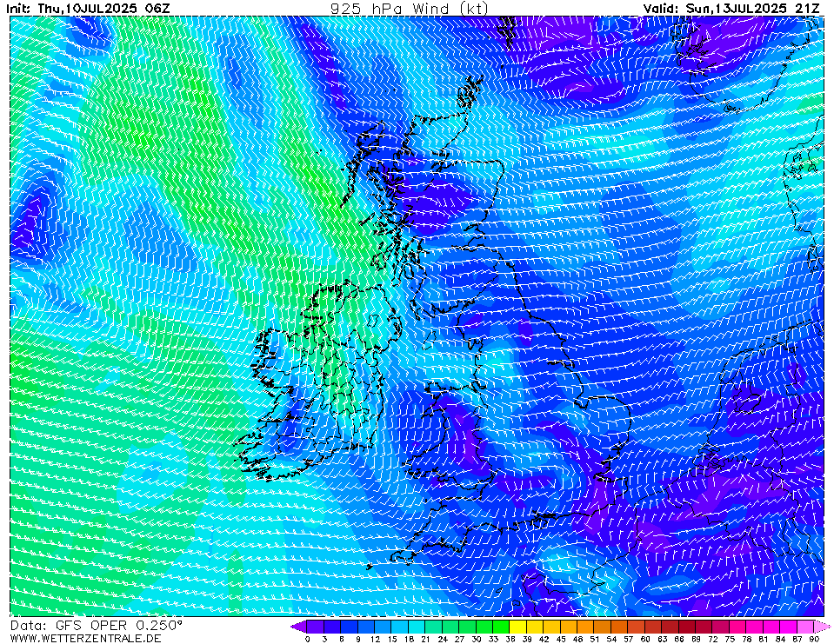Pick the bright green swatch between 33 and 36

tap(502, 626)
